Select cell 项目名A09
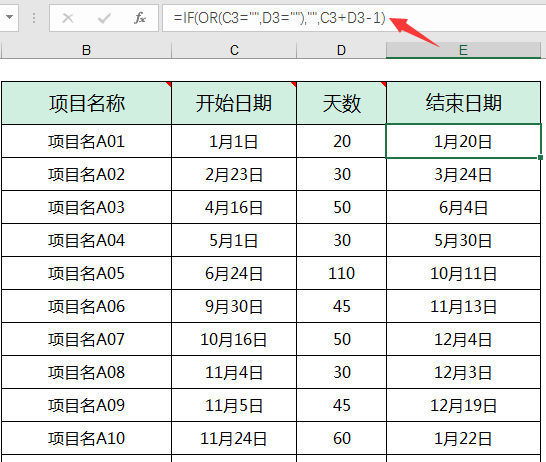Viewport: 546px width, 462px height. pos(86,405)
